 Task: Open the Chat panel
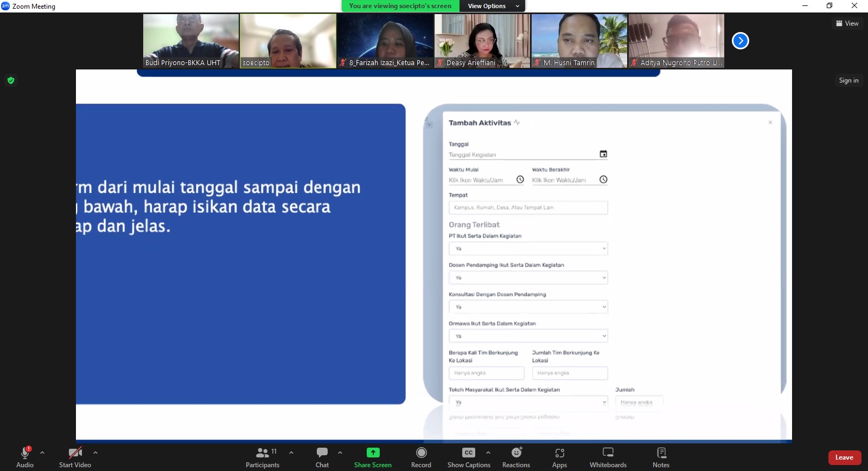322,457
